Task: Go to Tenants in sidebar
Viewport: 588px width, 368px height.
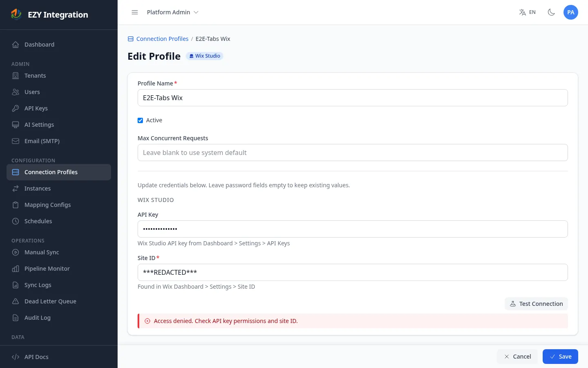Action: click(59, 76)
